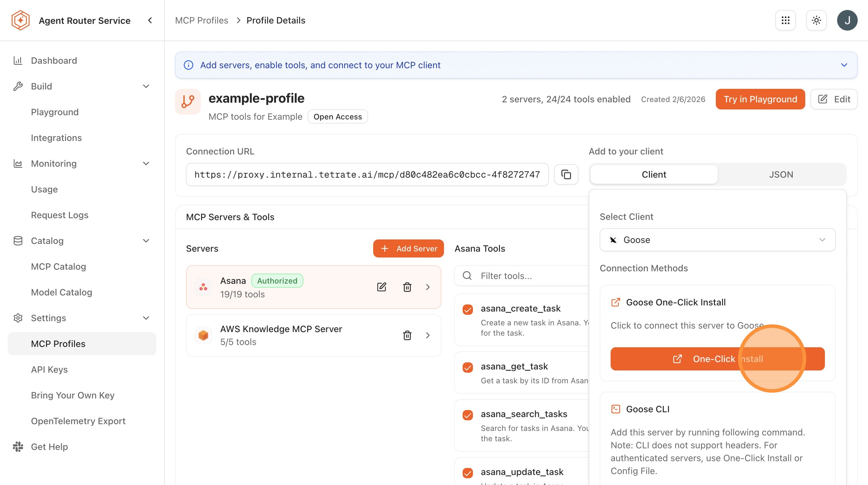This screenshot has width=868, height=485.
Task: Click the Authorized badge on Asana
Action: click(x=277, y=280)
